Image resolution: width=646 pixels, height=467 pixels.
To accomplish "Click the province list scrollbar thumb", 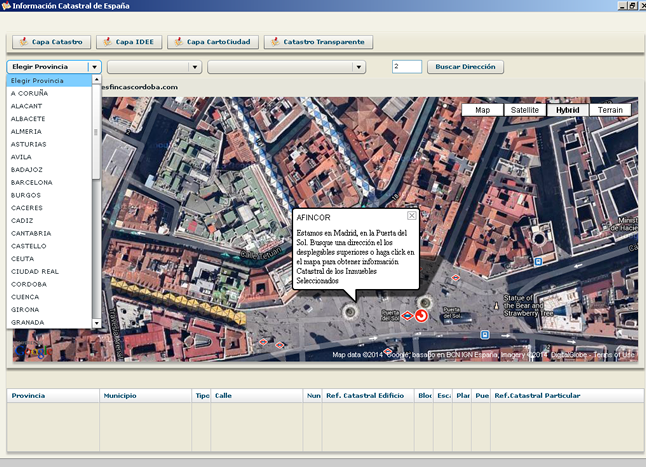I will click(96, 132).
